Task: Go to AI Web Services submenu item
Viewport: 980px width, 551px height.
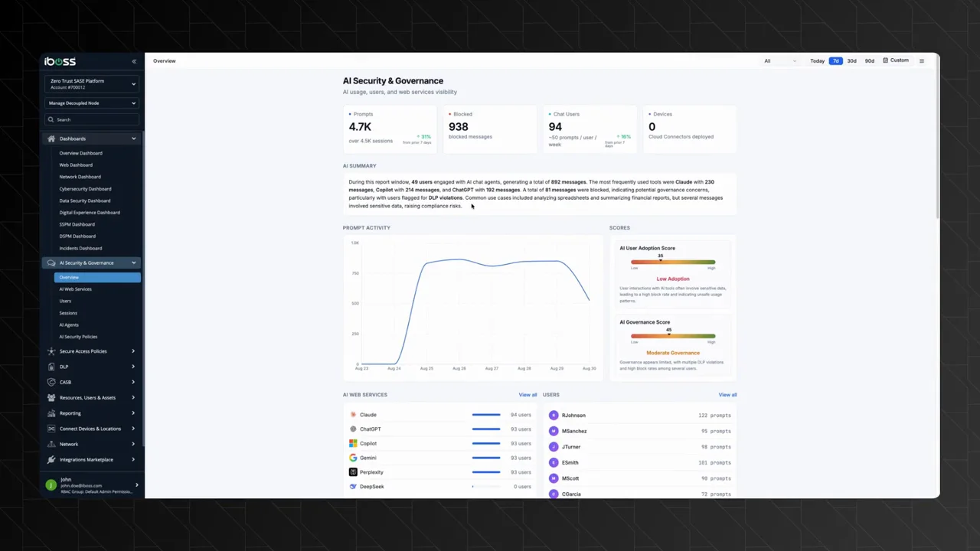Action: pyautogui.click(x=76, y=289)
